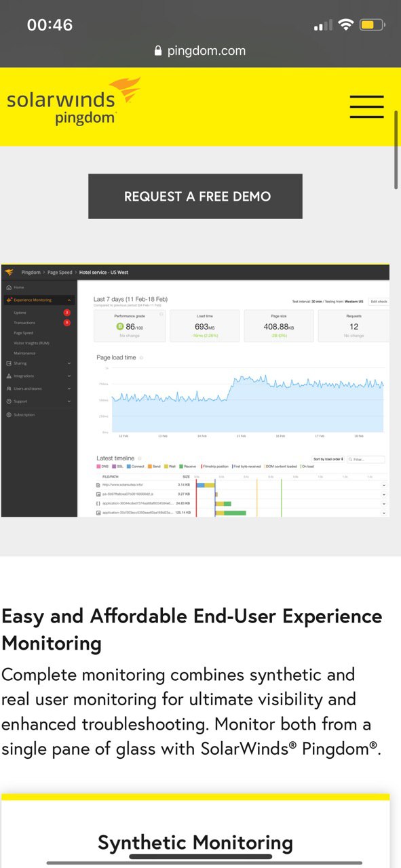Open the Sort by load order dropdown
This screenshot has height=868, width=401.
pos(328,459)
